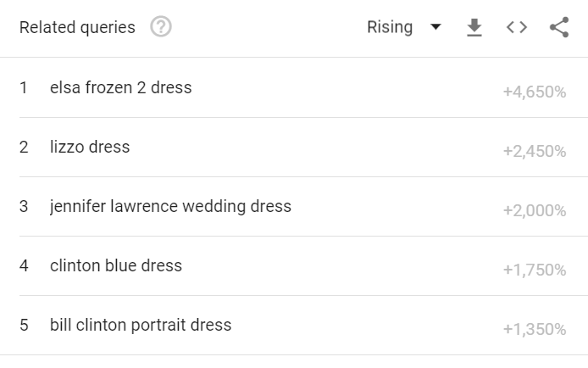Open the Rising dropdown arrow
Image resolution: width=588 pixels, height=368 pixels.
click(x=435, y=27)
